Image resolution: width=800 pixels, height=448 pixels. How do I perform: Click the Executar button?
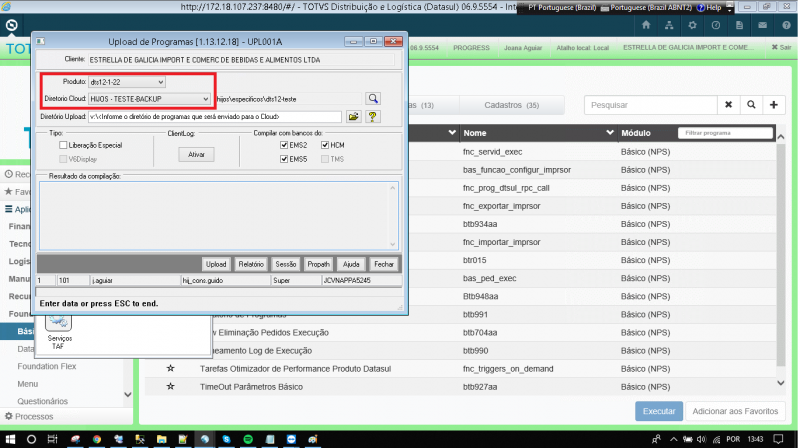coord(659,411)
